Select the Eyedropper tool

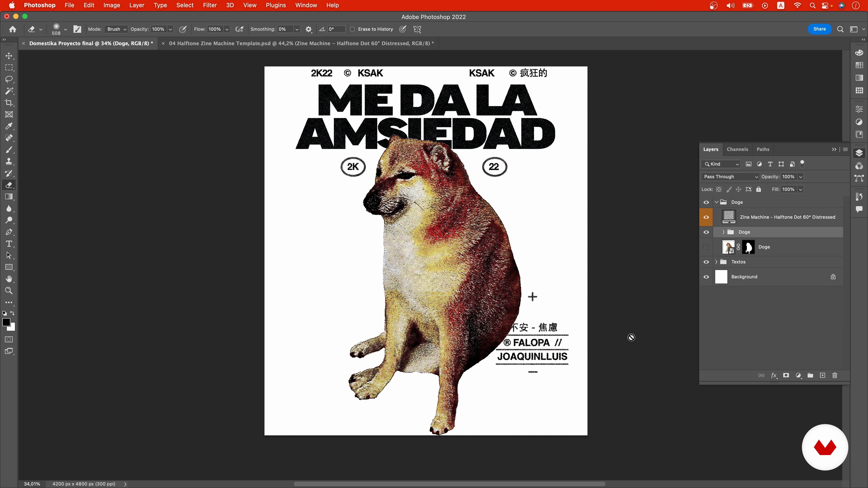9,126
